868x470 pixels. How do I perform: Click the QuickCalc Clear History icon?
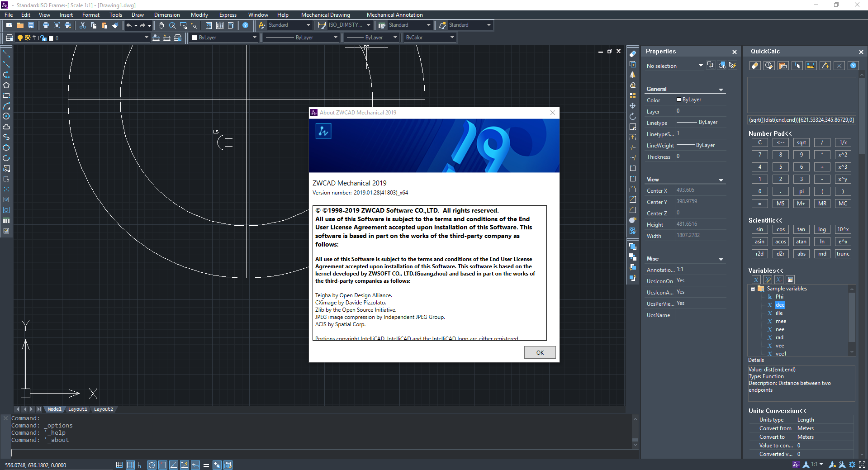[768, 66]
